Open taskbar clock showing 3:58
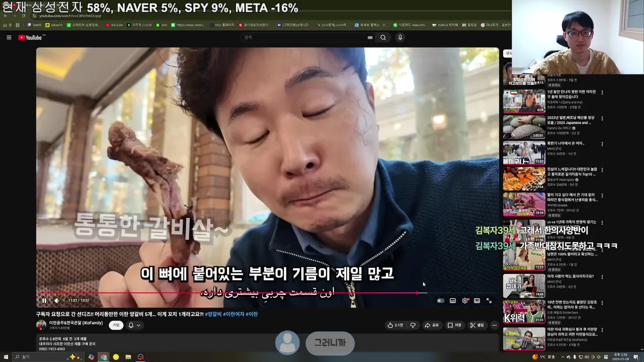This screenshot has width=644, height=362. (x=619, y=357)
